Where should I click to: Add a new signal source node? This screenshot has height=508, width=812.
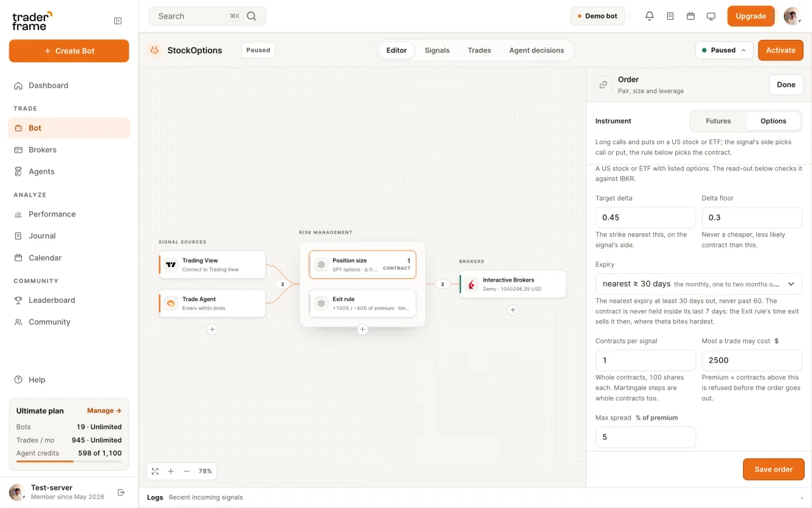212,329
